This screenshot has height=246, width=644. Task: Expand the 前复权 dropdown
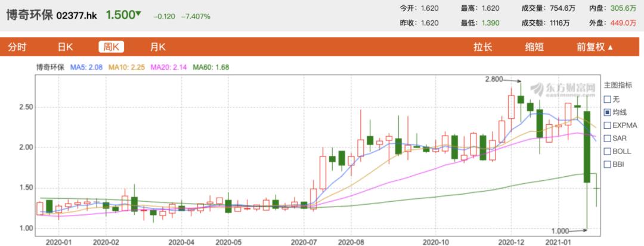(x=595, y=47)
